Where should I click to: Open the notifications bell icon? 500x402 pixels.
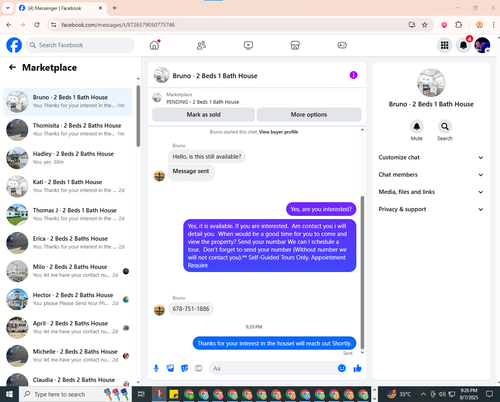(463, 45)
